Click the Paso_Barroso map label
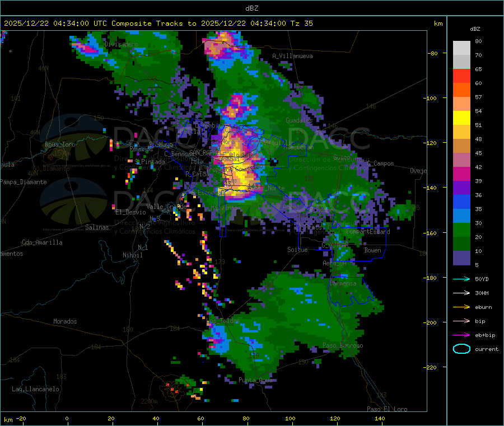504x426 pixels. pyautogui.click(x=343, y=345)
